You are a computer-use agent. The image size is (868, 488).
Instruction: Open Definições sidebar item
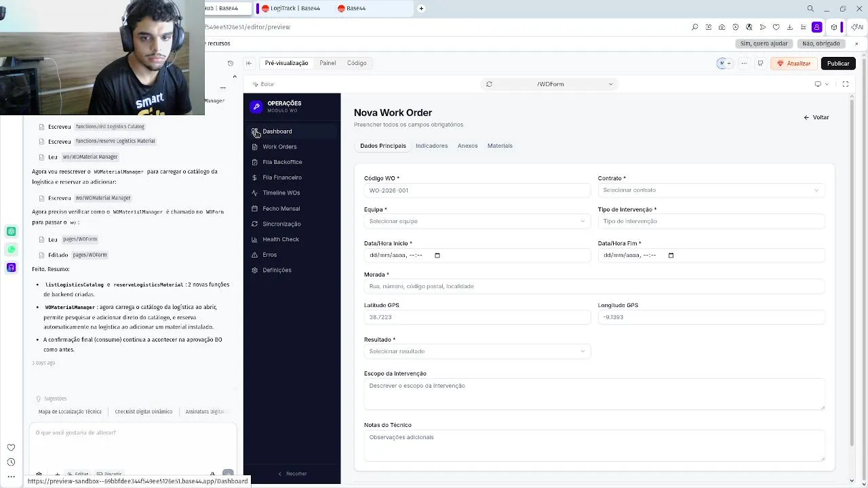292,270
